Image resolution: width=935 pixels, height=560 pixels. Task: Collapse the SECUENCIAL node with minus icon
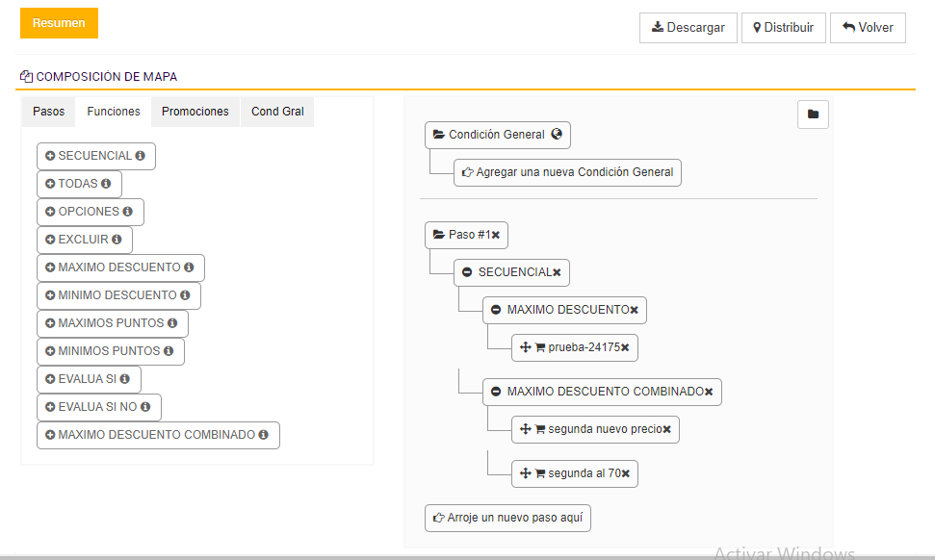click(x=467, y=272)
